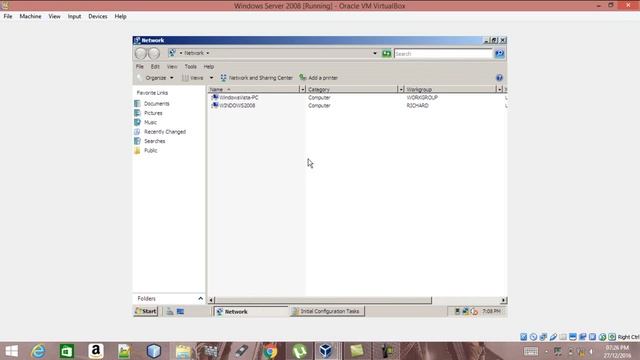Open Google Chrome from host taskbar

(270, 351)
